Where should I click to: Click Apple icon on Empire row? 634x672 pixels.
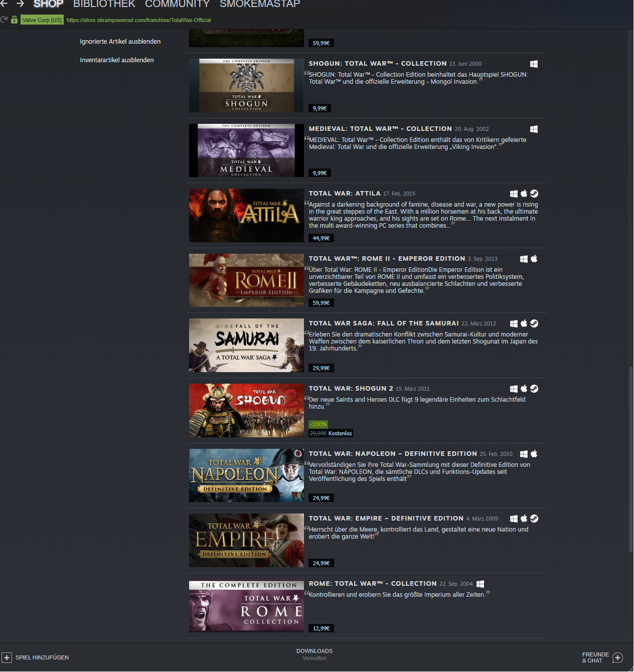pyautogui.click(x=524, y=518)
